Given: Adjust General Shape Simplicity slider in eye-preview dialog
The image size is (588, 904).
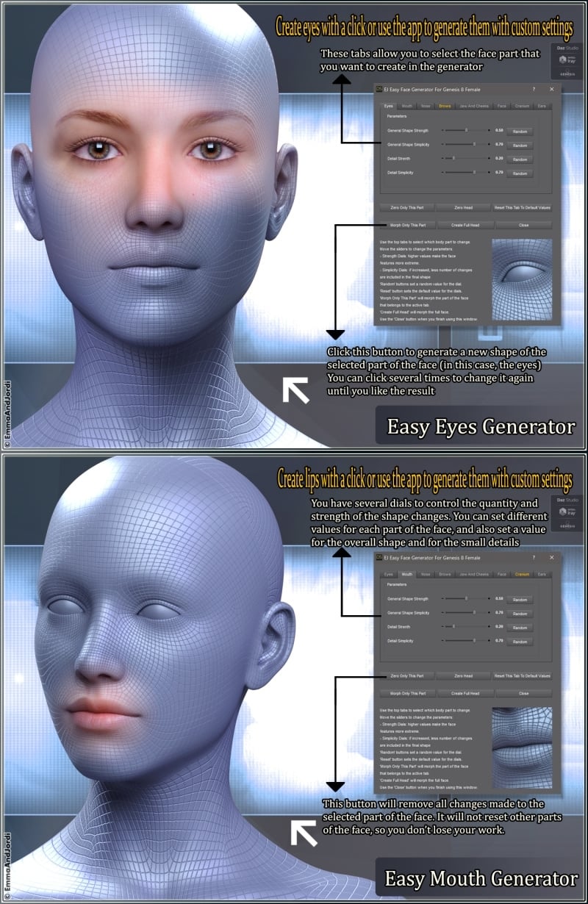Looking at the screenshot, I should pos(466,144).
